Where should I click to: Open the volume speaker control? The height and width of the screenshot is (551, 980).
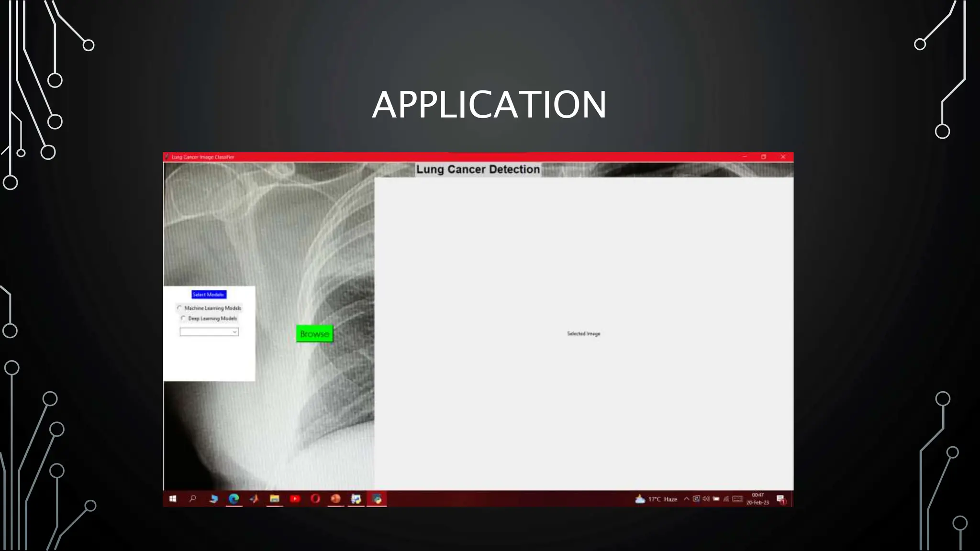tap(706, 499)
